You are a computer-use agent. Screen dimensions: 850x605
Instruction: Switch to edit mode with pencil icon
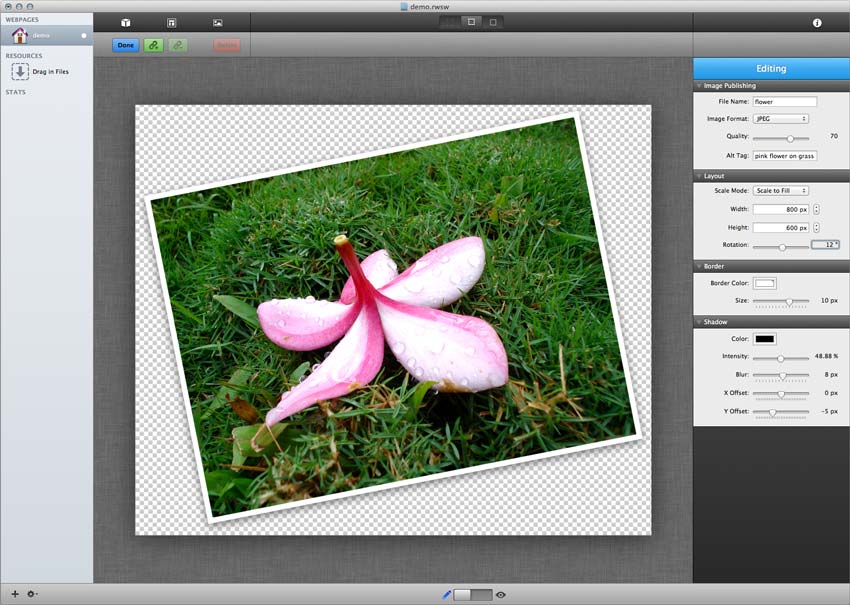click(447, 594)
